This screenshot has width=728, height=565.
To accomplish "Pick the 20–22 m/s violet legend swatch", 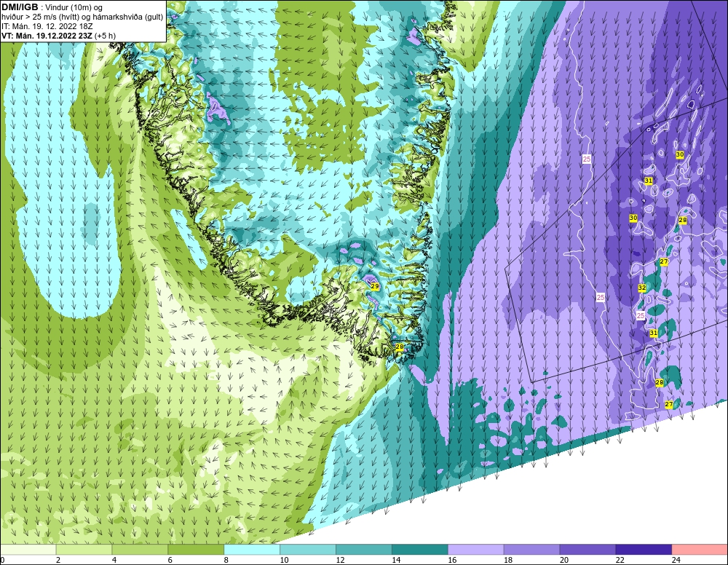I will click(x=587, y=550).
